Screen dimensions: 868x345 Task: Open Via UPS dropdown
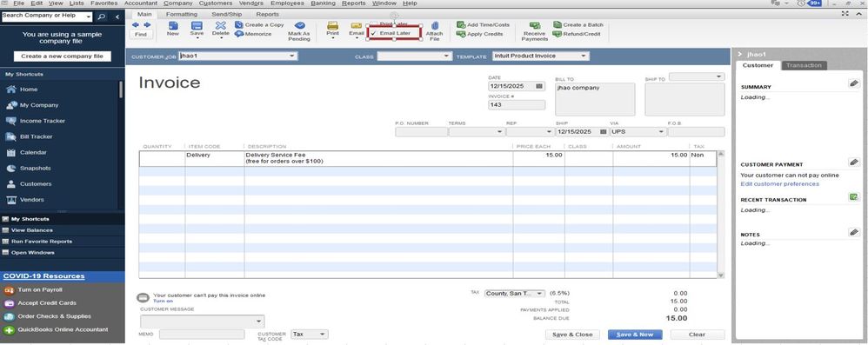click(661, 132)
